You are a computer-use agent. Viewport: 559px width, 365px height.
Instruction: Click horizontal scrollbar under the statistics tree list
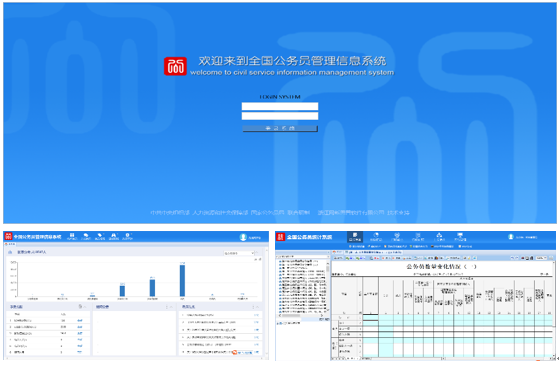pyautogui.click(x=301, y=315)
